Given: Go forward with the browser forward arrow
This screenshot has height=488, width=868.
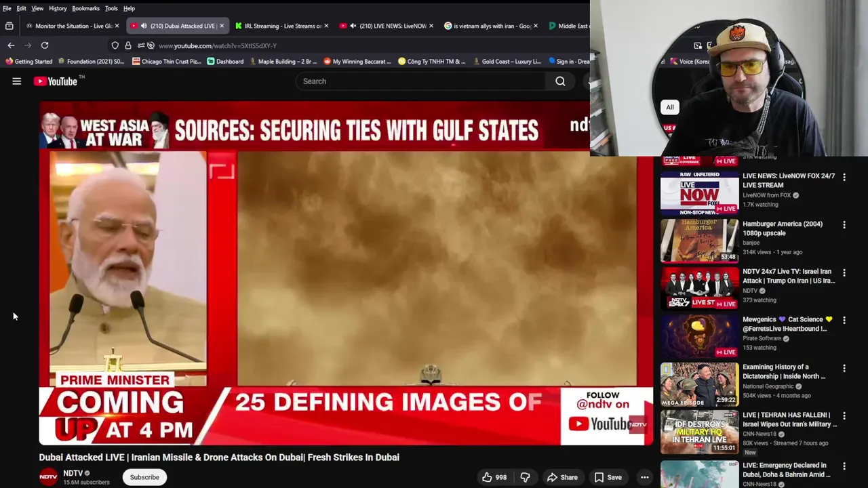Looking at the screenshot, I should 28,45.
